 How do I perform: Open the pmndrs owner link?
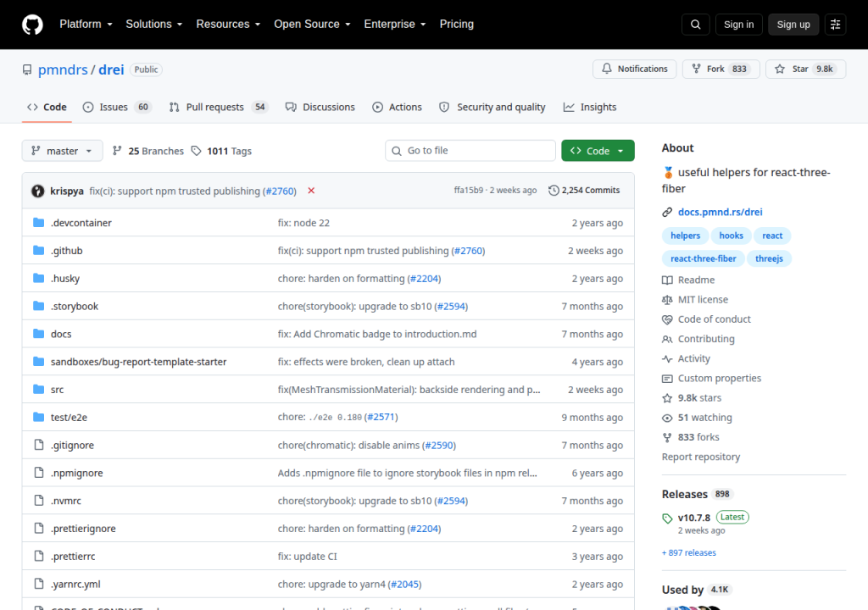pyautogui.click(x=63, y=69)
